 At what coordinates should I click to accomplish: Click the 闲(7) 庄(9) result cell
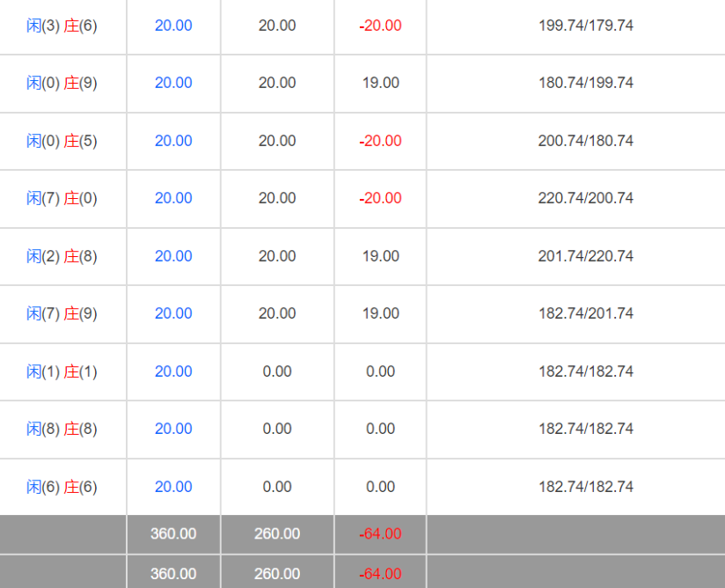coord(62,313)
